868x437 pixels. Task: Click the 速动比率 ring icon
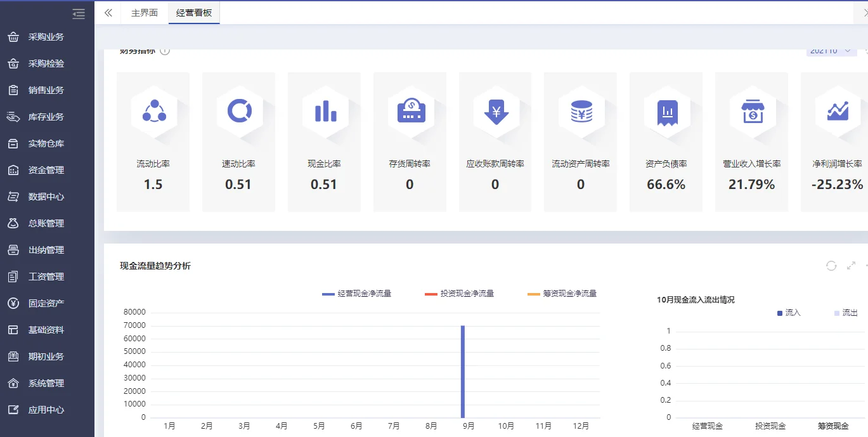coord(239,112)
